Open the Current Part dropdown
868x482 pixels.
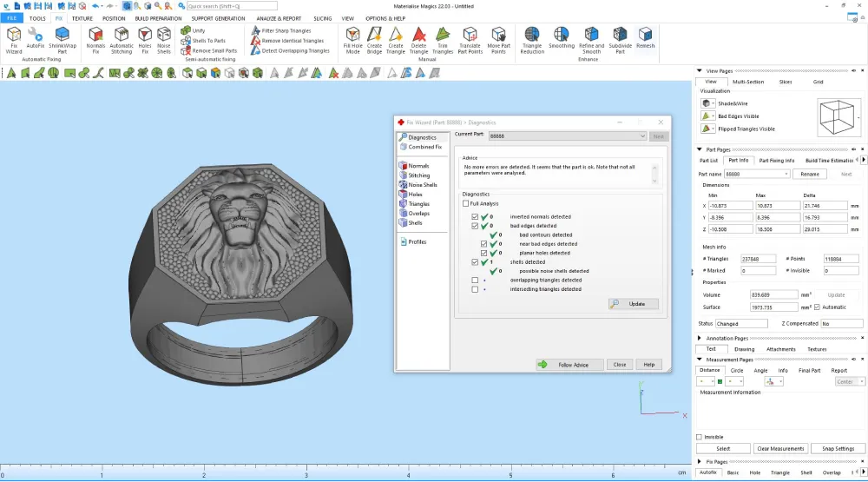click(x=567, y=135)
